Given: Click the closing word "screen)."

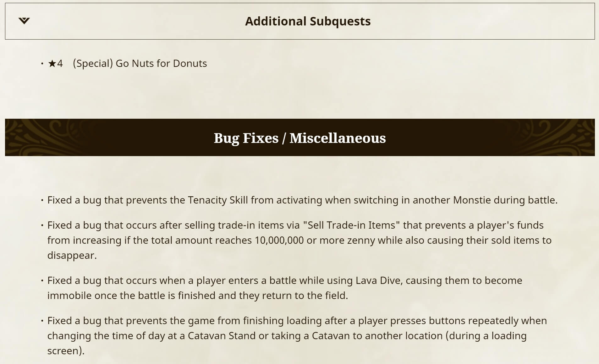Looking at the screenshot, I should point(66,351).
